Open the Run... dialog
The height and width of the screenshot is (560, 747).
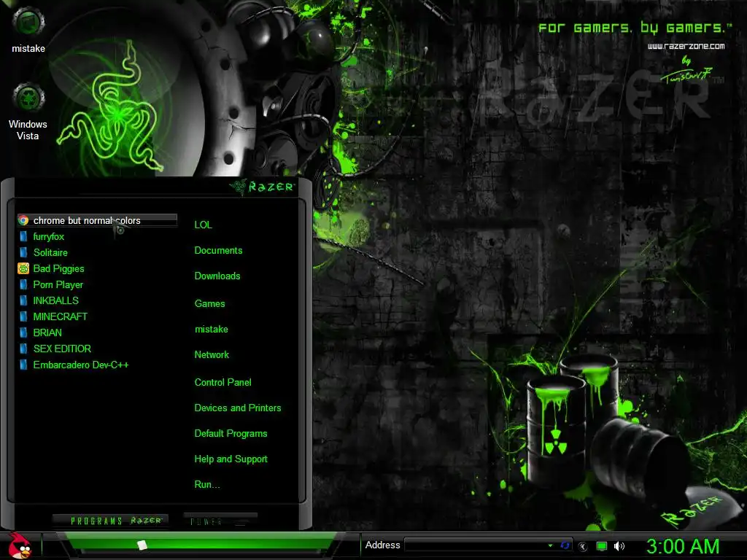point(206,485)
